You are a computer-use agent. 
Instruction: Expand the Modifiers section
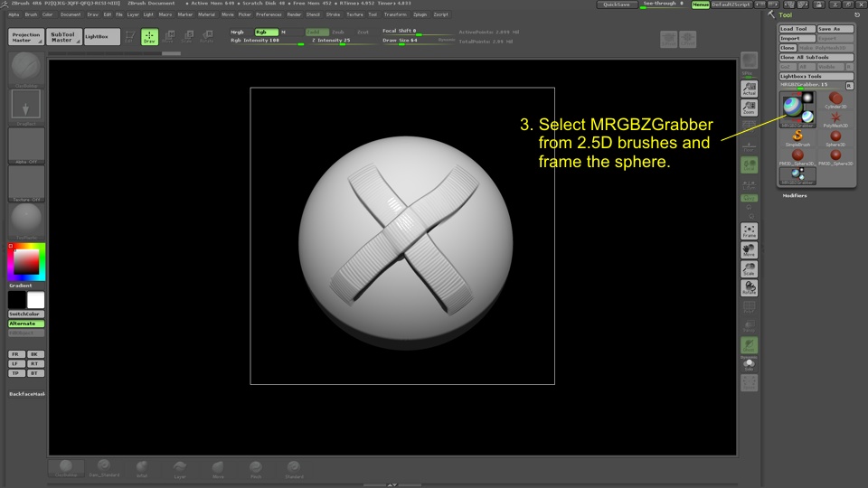point(795,196)
